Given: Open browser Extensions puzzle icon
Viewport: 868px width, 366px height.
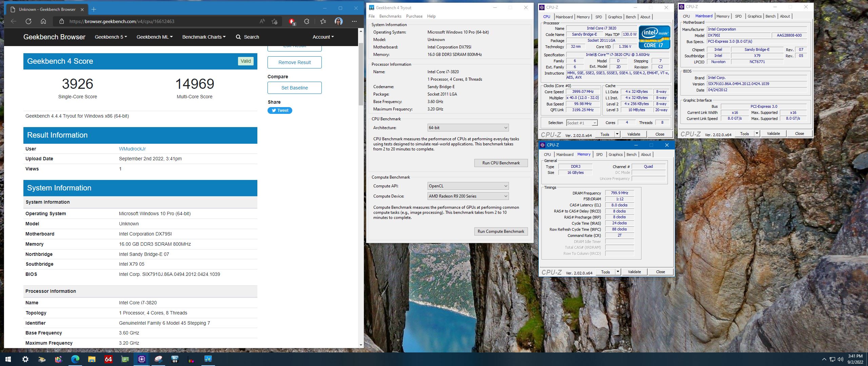Looking at the screenshot, I should coord(307,21).
